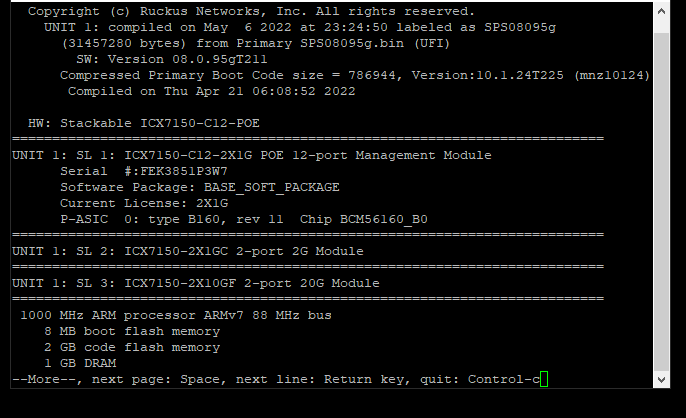Click the ICX7150-2X1GC 2-port 2G Module line
Image resolution: width=686 pixels, height=418 pixels.
point(187,251)
